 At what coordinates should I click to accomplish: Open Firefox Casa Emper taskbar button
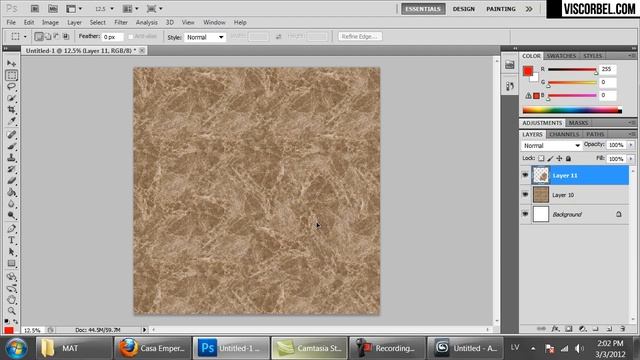[x=152, y=348]
